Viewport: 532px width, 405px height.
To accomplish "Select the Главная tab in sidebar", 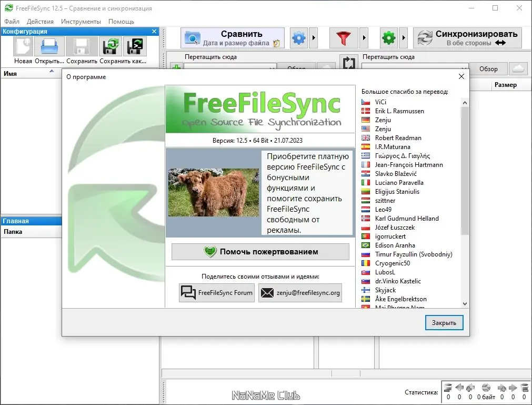I will pyautogui.click(x=31, y=221).
